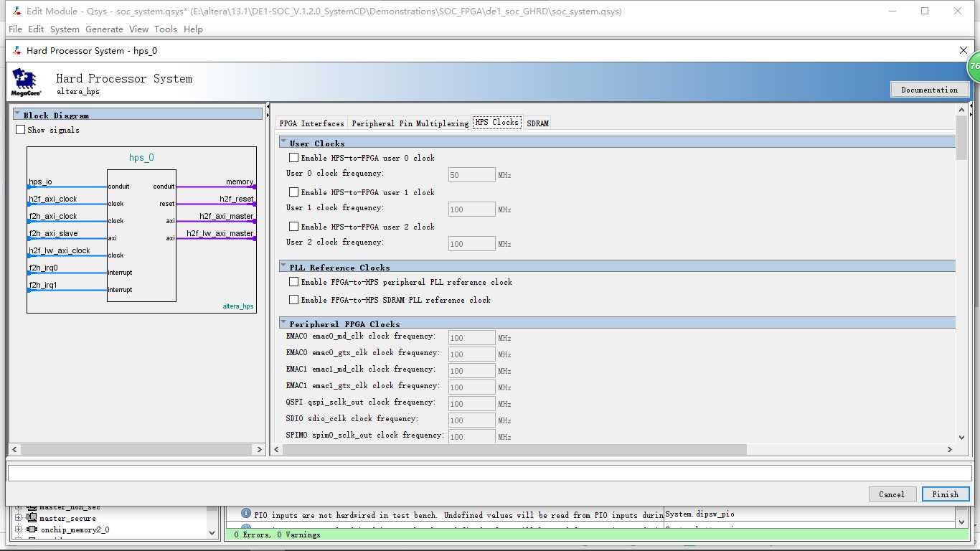The width and height of the screenshot is (980, 551).
Task: Click the EMAC1 emac1_md_clk frequency field
Action: 472,371
